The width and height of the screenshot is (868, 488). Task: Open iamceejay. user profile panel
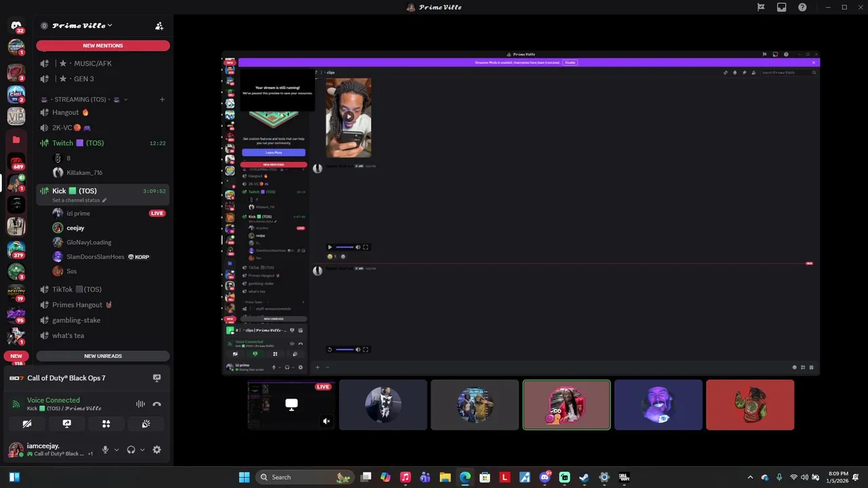[52, 449]
